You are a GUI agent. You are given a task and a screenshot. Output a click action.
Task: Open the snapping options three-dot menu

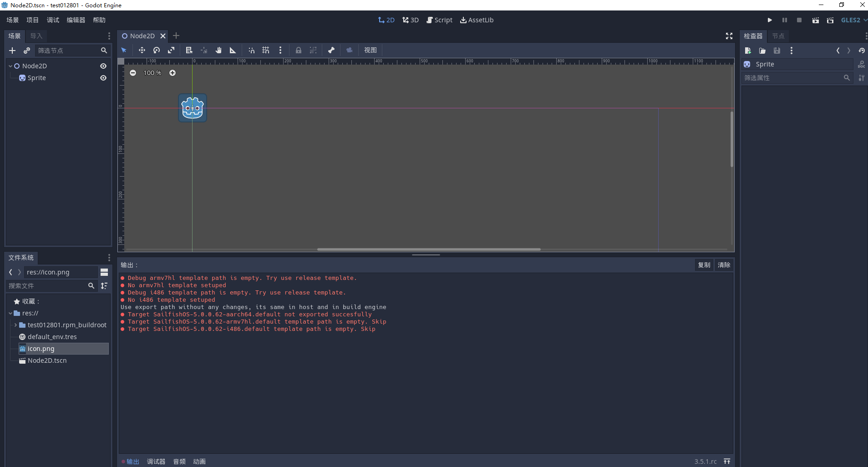click(281, 50)
